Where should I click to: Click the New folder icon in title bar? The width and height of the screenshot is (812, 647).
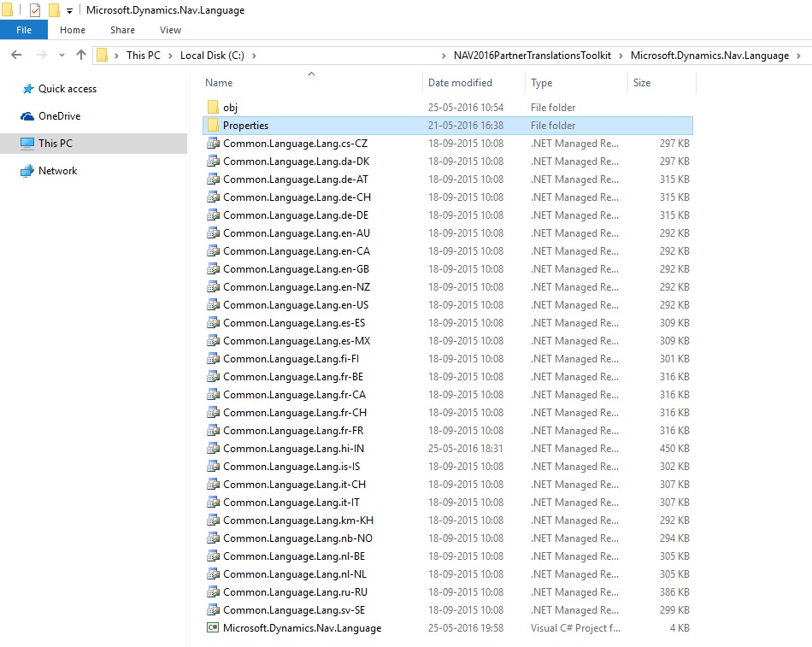54,10
